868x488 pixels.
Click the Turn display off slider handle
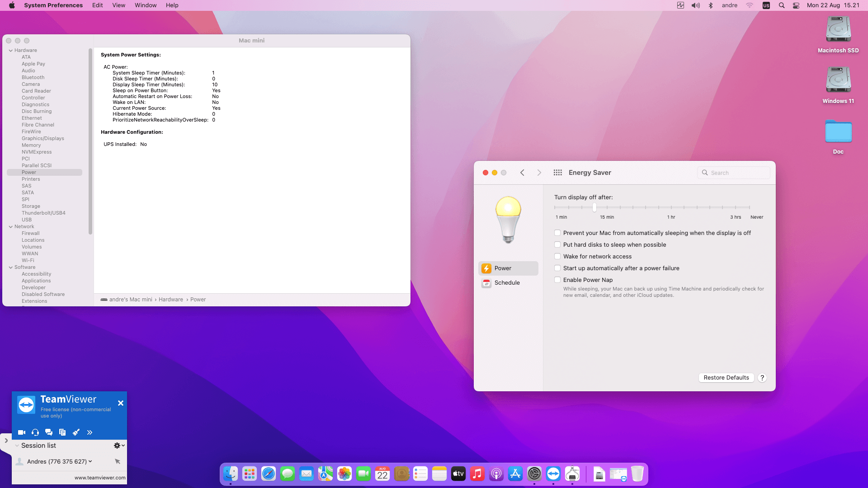point(594,207)
